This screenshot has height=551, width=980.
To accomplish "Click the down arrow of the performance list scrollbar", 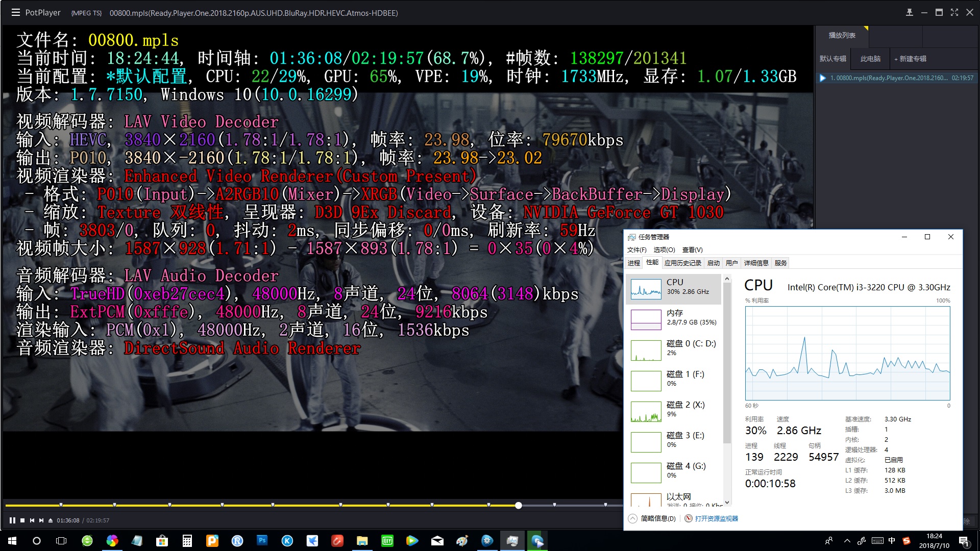I will (727, 503).
